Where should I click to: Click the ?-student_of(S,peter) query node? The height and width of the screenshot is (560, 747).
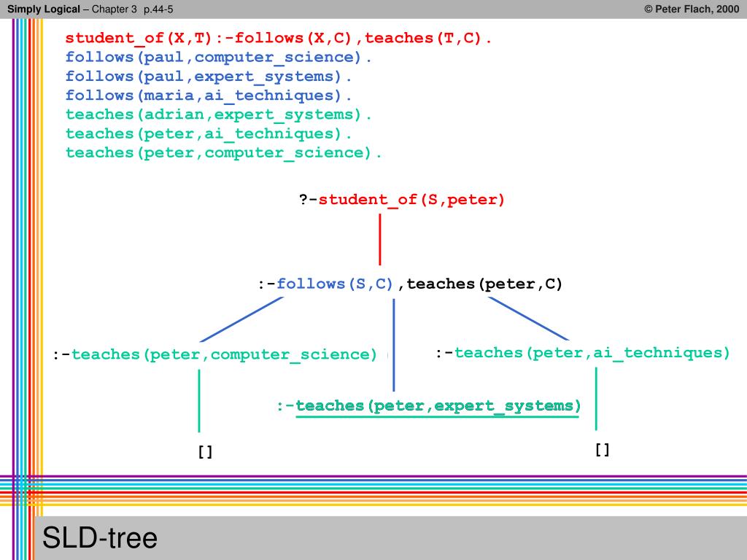click(402, 200)
